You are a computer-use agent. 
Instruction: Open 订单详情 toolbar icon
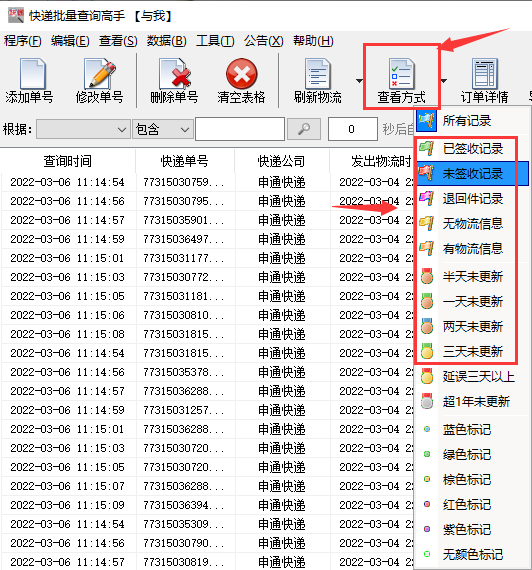click(484, 74)
